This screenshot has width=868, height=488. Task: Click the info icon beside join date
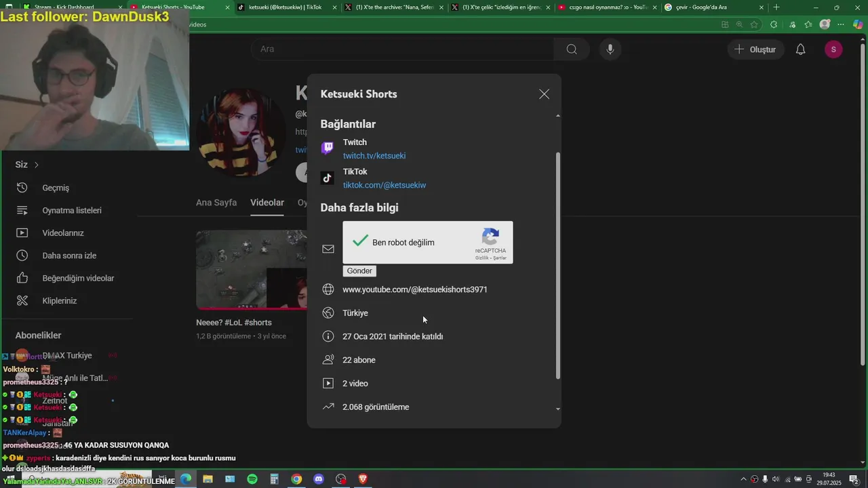[328, 336]
